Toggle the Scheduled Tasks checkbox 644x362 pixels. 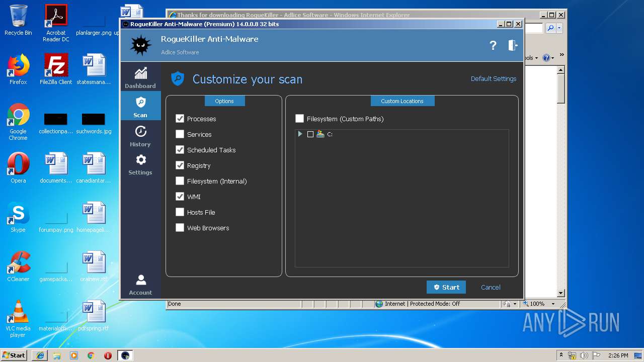(x=180, y=150)
